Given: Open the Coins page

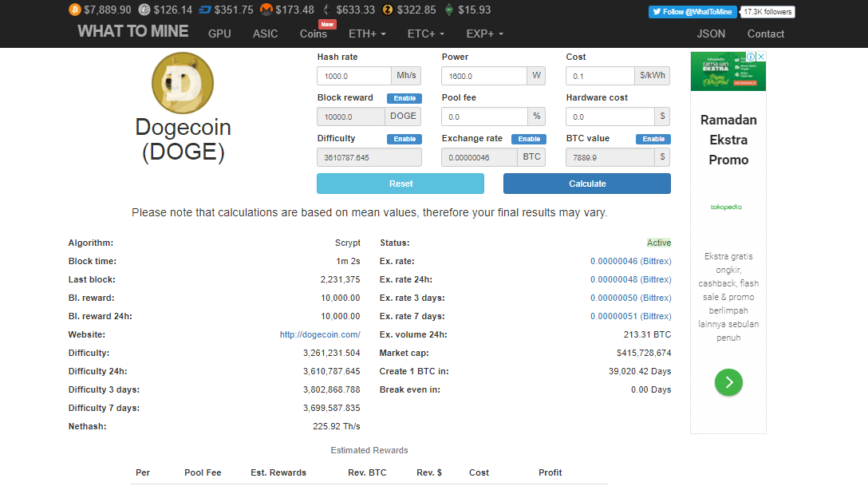Looking at the screenshot, I should [x=314, y=34].
